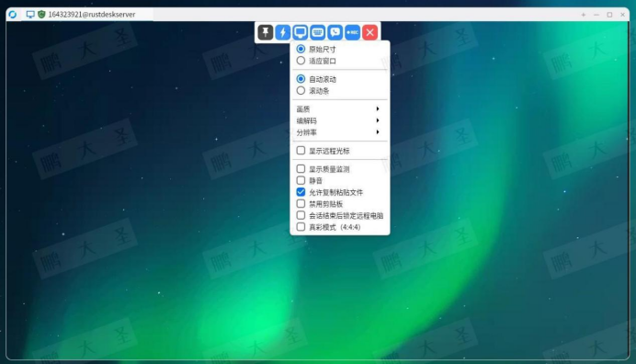Uncheck 允许复制粘贴文件 checkbox
The height and width of the screenshot is (364, 636).
coord(301,192)
